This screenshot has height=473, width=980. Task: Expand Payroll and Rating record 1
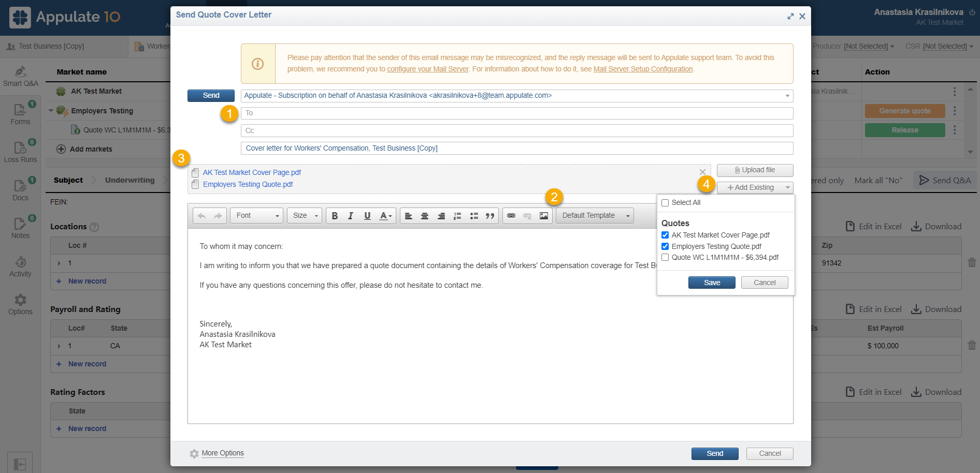pyautogui.click(x=59, y=346)
